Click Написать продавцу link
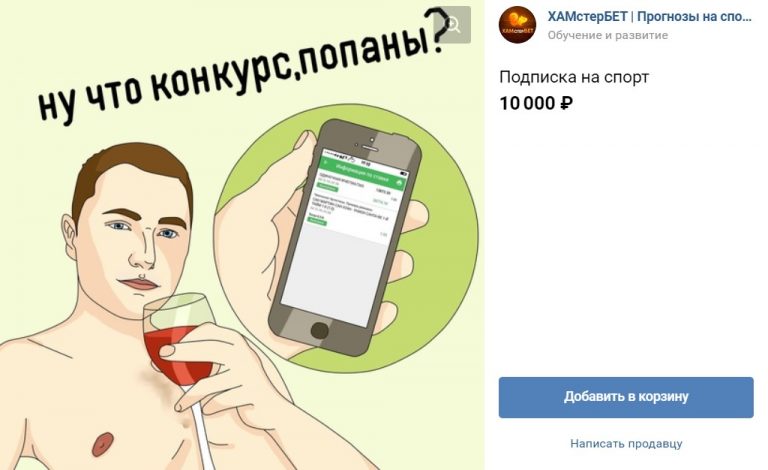The width and height of the screenshot is (768, 470). [x=626, y=444]
